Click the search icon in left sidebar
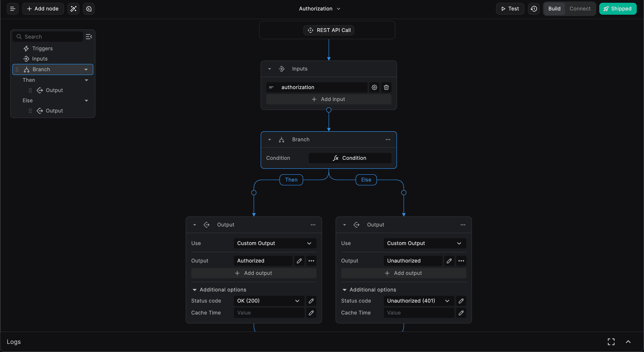Image resolution: width=644 pixels, height=352 pixels. [19, 36]
